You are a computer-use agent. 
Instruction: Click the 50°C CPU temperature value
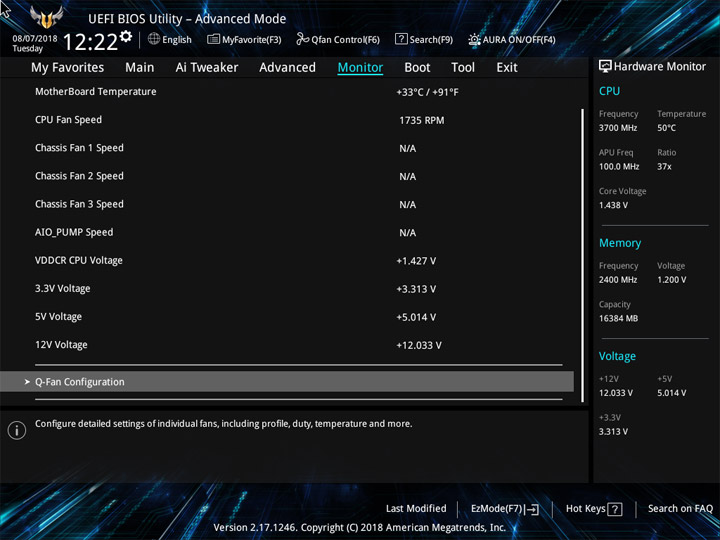pos(666,128)
